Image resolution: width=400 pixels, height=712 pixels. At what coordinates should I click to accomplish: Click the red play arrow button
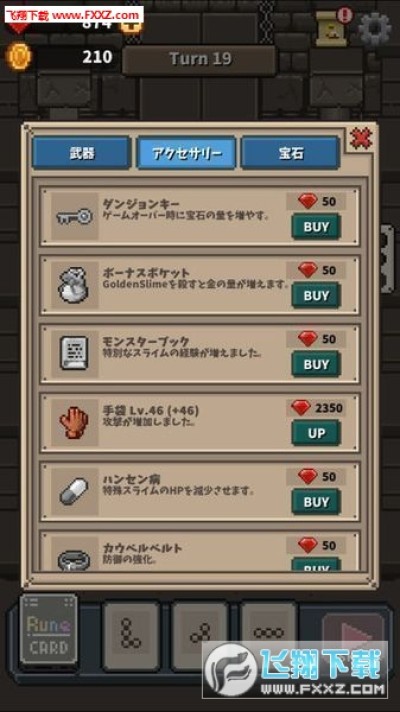[x=353, y=632]
